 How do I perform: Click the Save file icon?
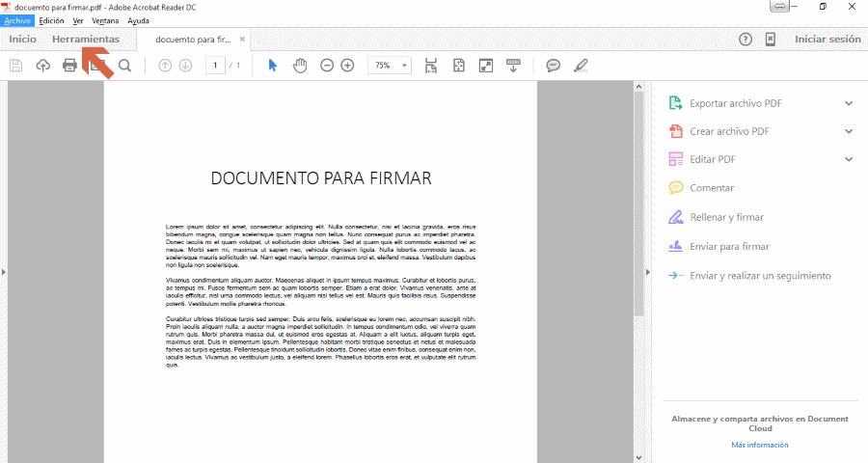16,66
